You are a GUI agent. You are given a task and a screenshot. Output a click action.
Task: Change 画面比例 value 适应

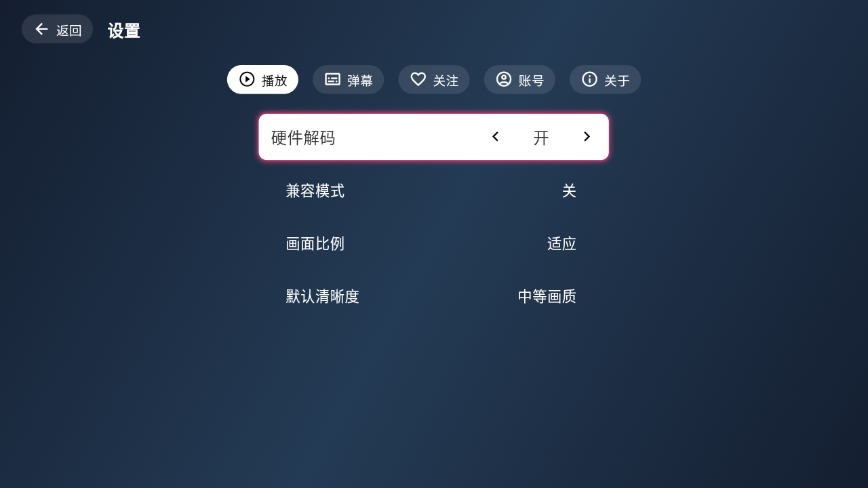tap(561, 244)
